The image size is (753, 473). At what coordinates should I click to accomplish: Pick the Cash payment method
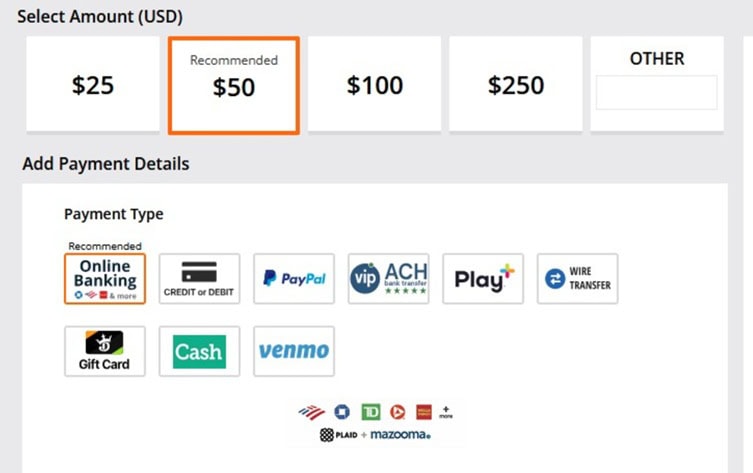(199, 351)
